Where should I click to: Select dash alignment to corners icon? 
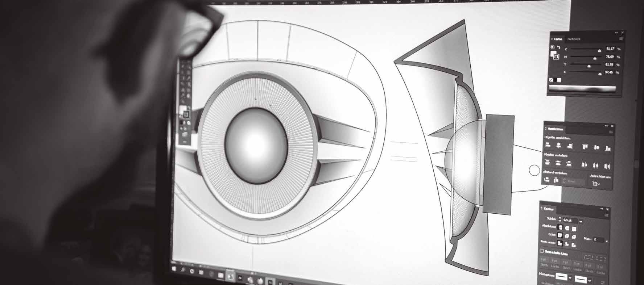coord(601,258)
